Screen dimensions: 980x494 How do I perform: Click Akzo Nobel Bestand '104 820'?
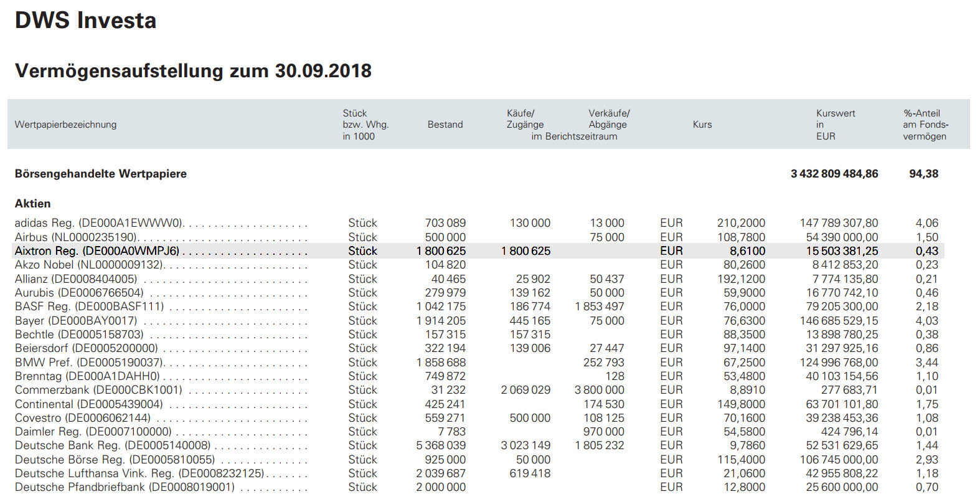[445, 265]
